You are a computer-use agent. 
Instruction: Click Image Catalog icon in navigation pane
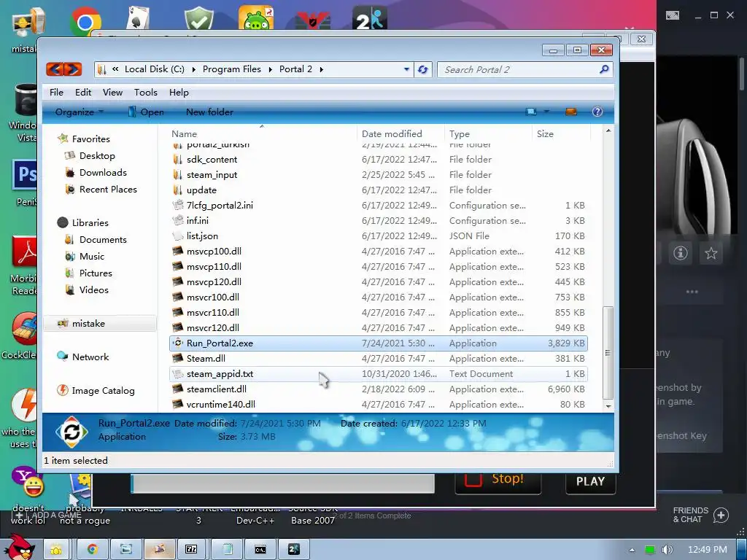[x=63, y=391]
